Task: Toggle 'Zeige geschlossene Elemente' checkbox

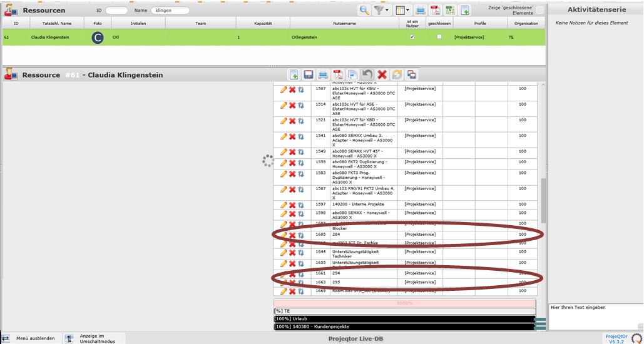Action: pos(539,11)
